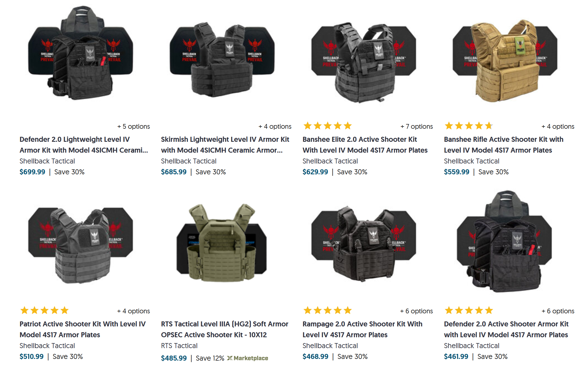Screen dimensions: 588x372
Task: Open the green RTS Tactical vest image
Action: 222,242
